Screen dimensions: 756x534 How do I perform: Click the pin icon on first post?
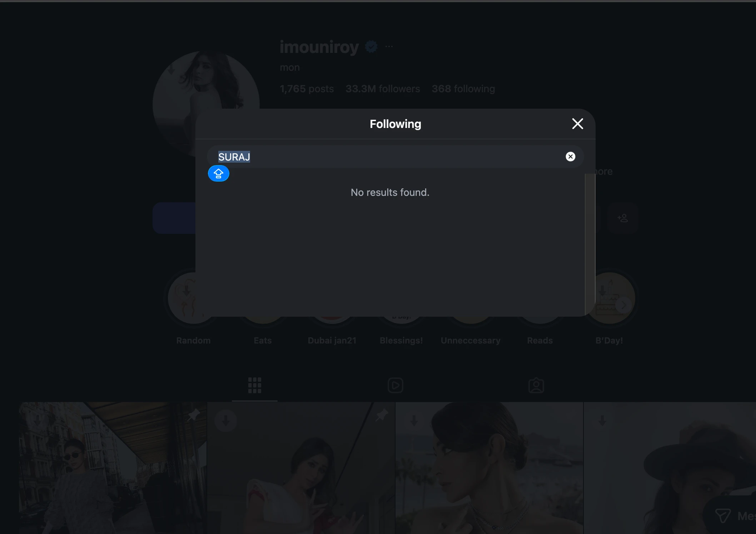(x=194, y=415)
